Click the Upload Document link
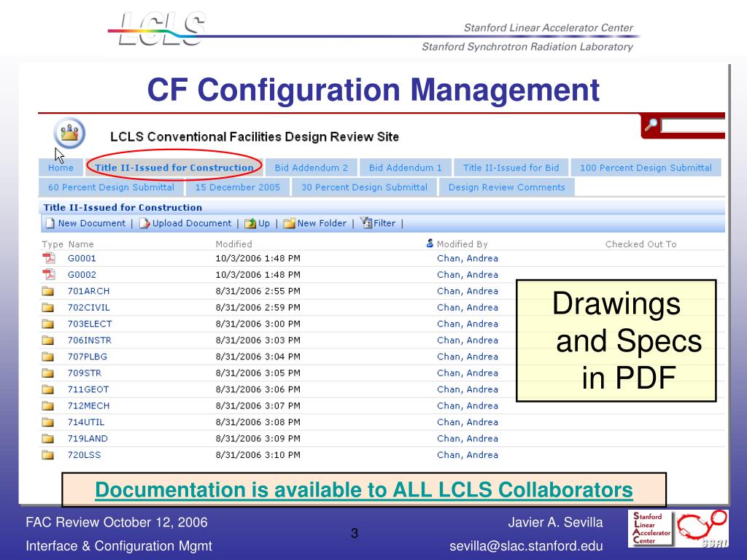 192,223
